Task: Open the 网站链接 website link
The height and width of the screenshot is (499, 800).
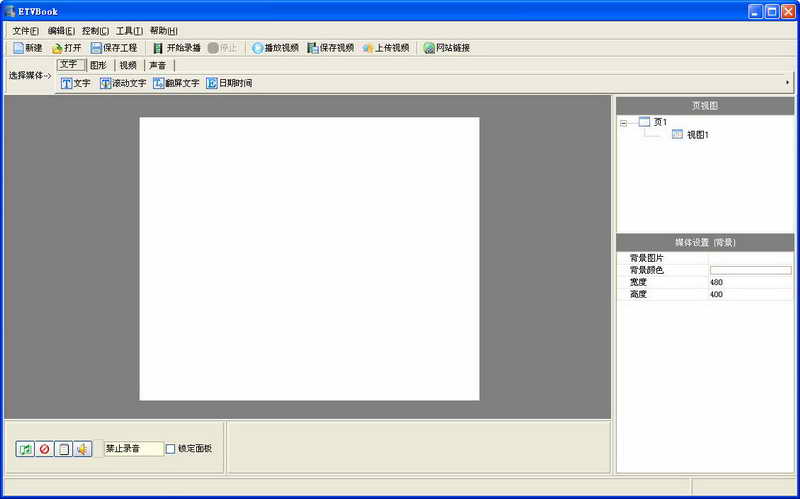Action: tap(446, 48)
